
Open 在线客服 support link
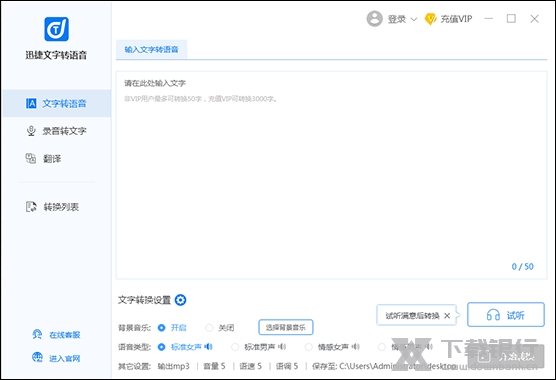65,335
